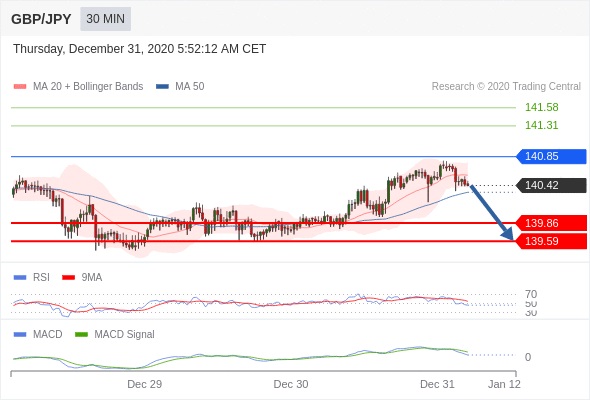Image resolution: width=590 pixels, height=400 pixels.
Task: Select the MA 50 legend label
Action: [x=190, y=87]
